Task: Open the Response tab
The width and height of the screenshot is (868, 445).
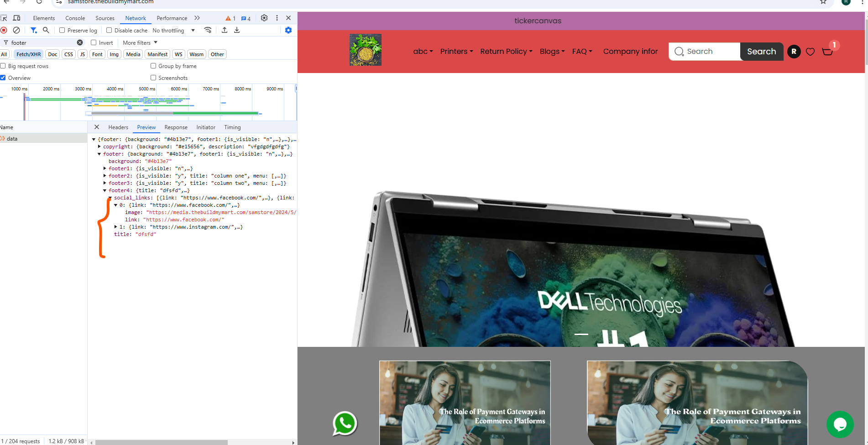Action: (176, 127)
